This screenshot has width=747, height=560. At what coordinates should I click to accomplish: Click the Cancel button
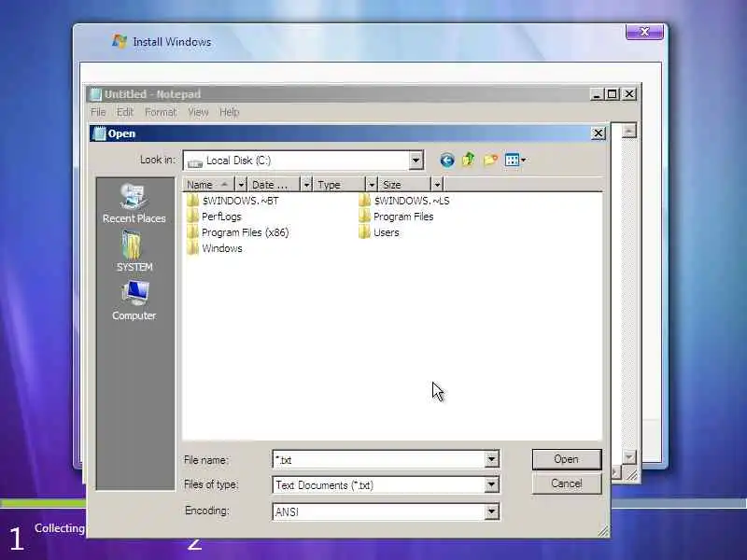pyautogui.click(x=567, y=483)
